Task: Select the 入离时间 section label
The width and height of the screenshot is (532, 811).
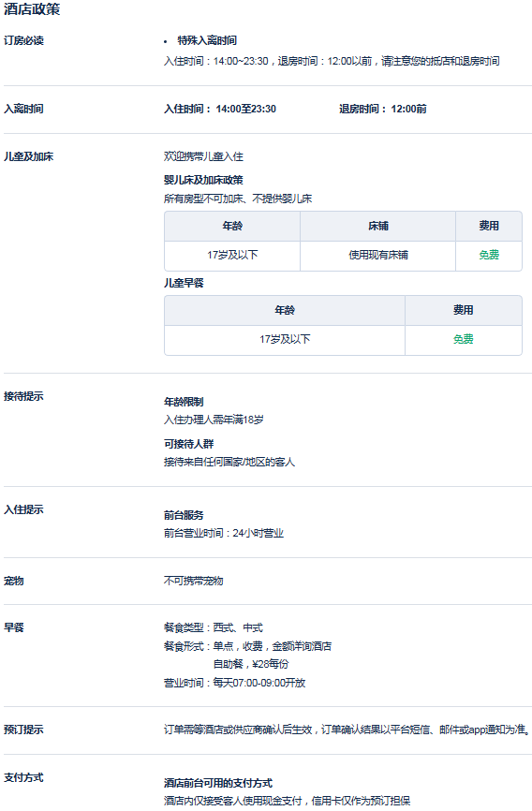Action: pyautogui.click(x=23, y=109)
